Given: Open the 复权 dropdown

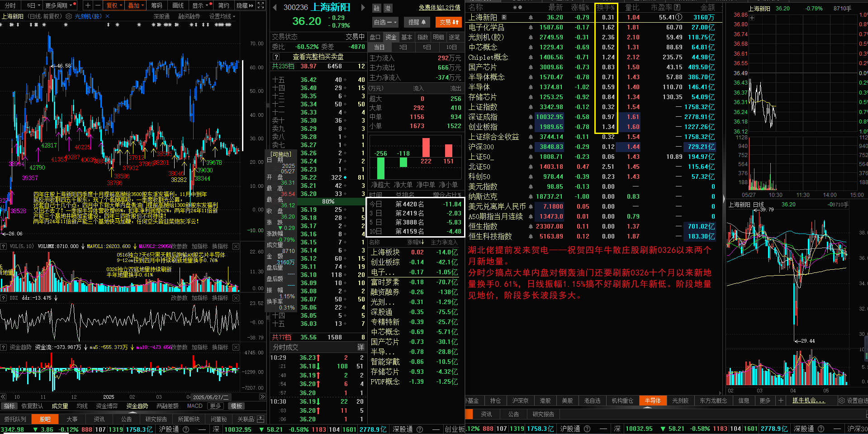Looking at the screenshot, I should pos(114,5).
